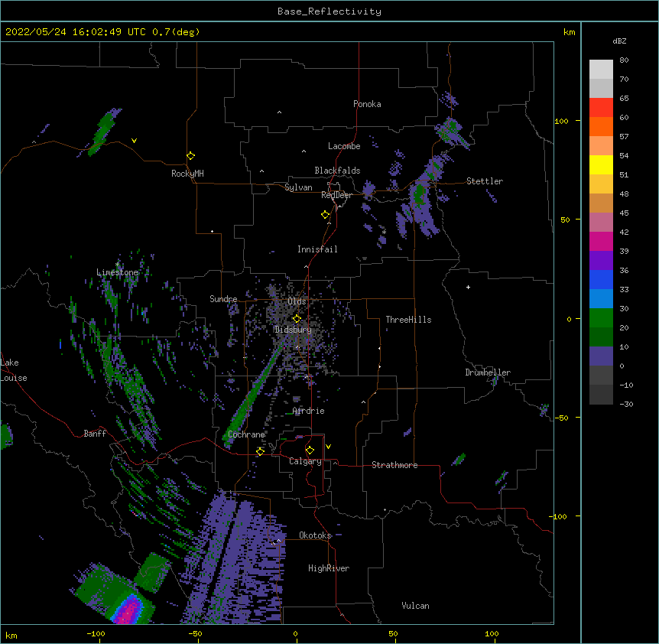Click the yellow diamond marker above RockyMH
659x644 pixels.
coord(190,156)
